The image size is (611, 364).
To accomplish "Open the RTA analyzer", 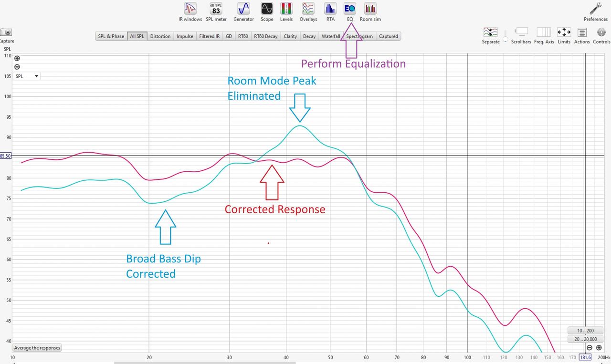I will [x=330, y=12].
